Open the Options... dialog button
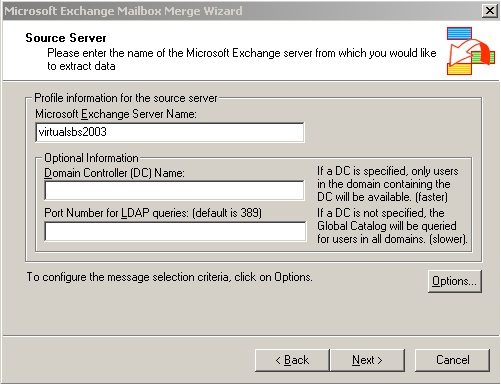 (455, 281)
